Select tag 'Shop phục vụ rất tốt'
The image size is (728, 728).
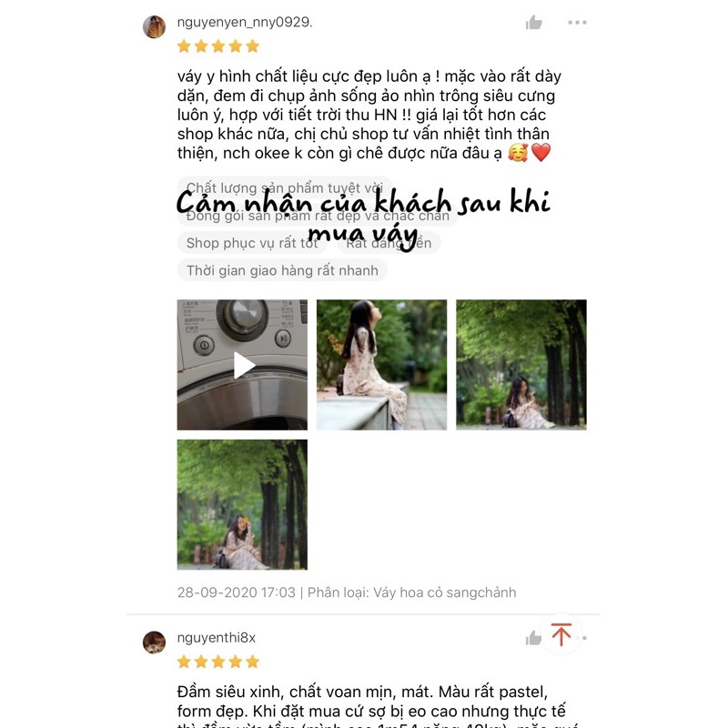point(252,242)
